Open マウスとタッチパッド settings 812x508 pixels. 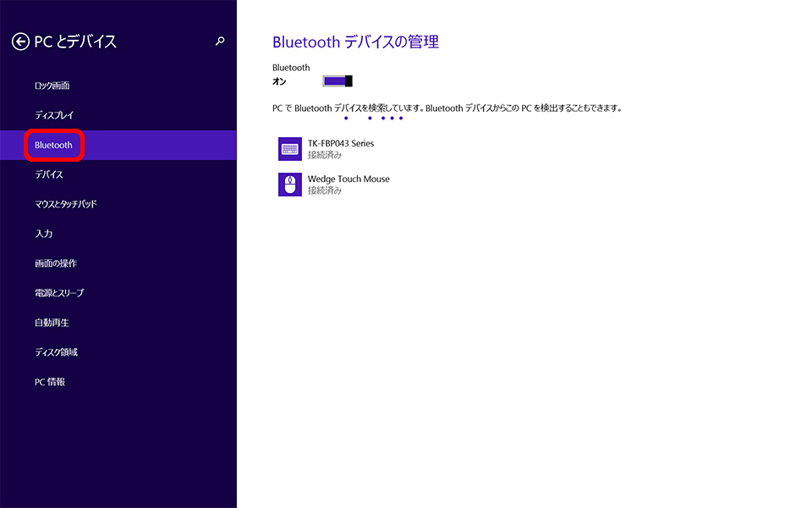66,204
